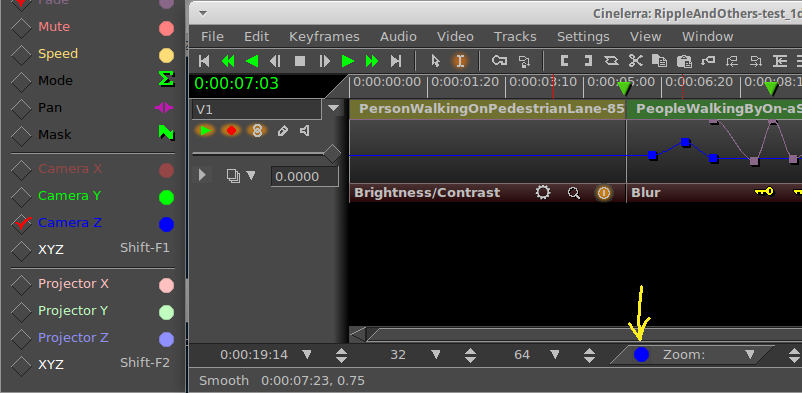Uncheck the Camera Z automation checkbox

tap(21, 224)
